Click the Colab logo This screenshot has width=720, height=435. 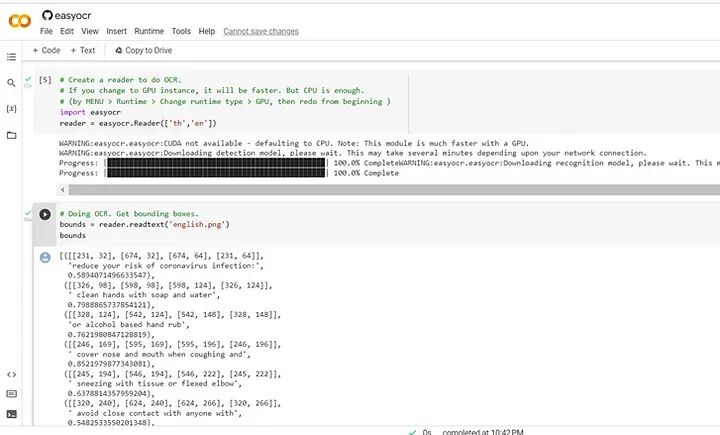click(20, 21)
